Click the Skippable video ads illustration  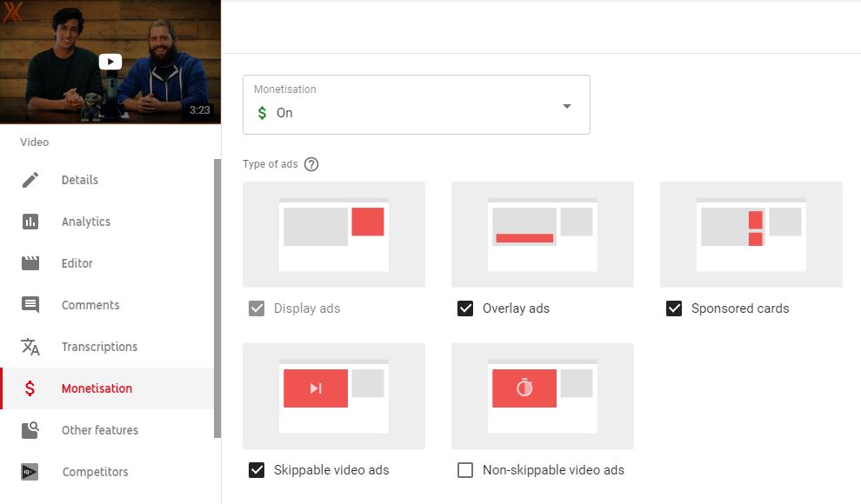[x=334, y=396]
